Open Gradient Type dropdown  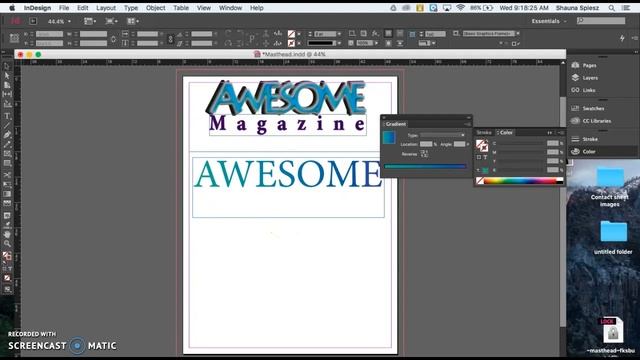[442, 135]
